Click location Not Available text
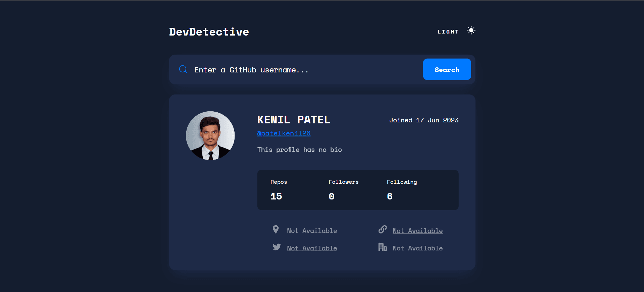Screen dimensions: 644x292 click(x=312, y=231)
